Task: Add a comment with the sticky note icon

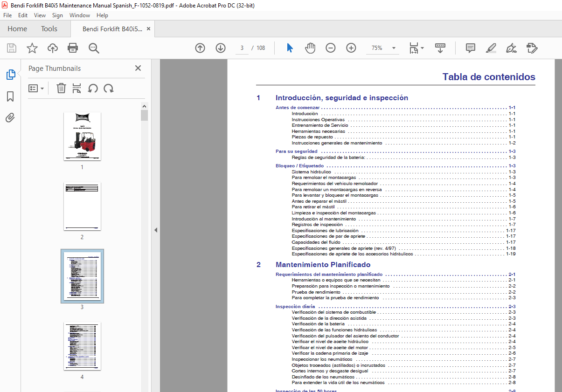Action: (471, 48)
